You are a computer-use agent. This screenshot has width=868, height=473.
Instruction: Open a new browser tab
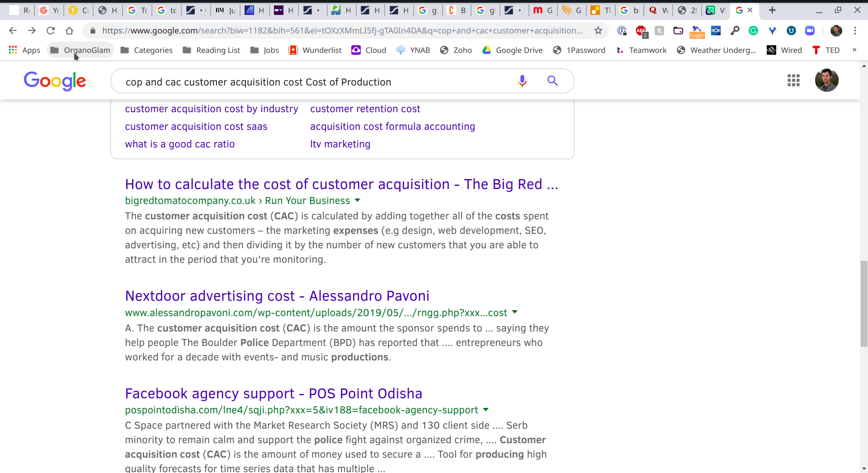click(772, 10)
